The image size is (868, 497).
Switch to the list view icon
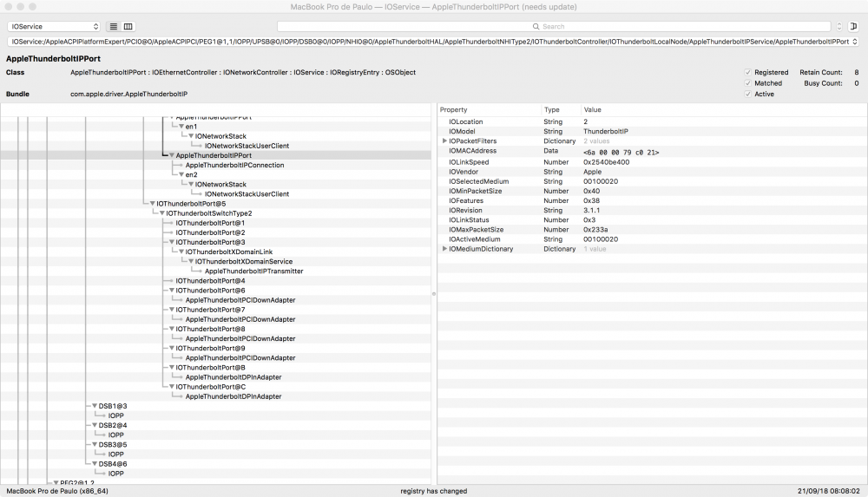coord(114,27)
